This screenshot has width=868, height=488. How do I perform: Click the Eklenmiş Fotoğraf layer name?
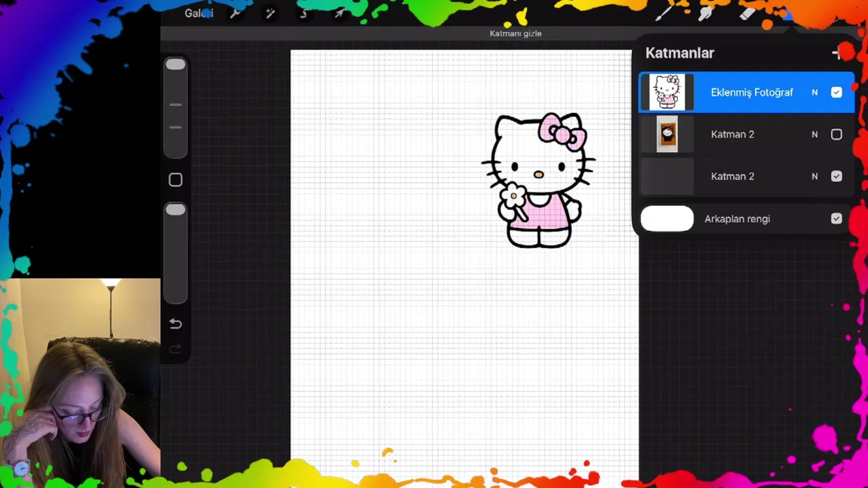751,92
